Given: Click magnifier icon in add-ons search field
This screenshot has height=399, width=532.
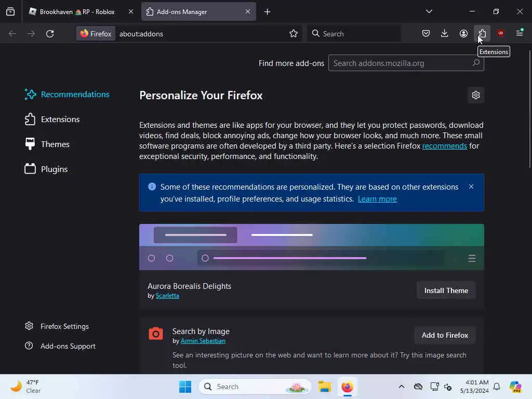Looking at the screenshot, I should 476,63.
